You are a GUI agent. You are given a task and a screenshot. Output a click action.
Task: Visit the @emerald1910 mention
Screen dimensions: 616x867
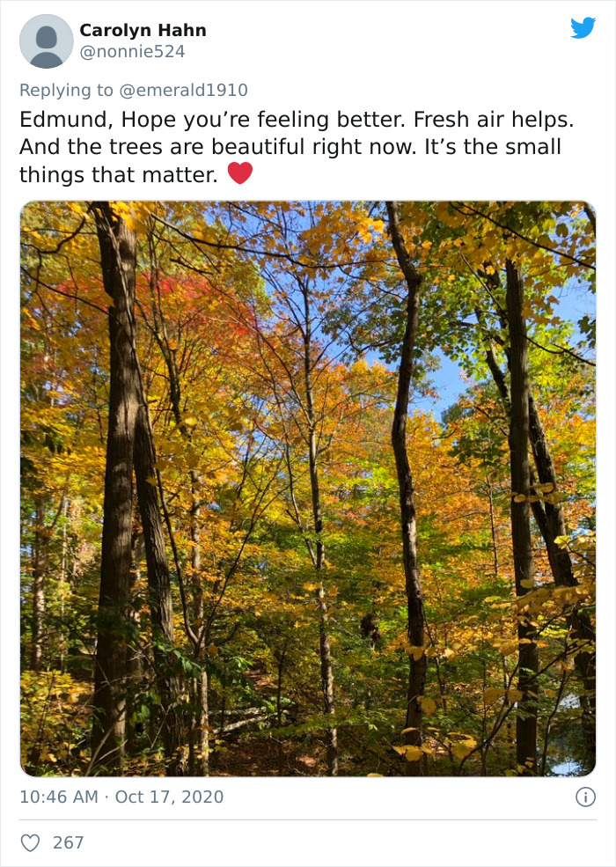(x=184, y=90)
